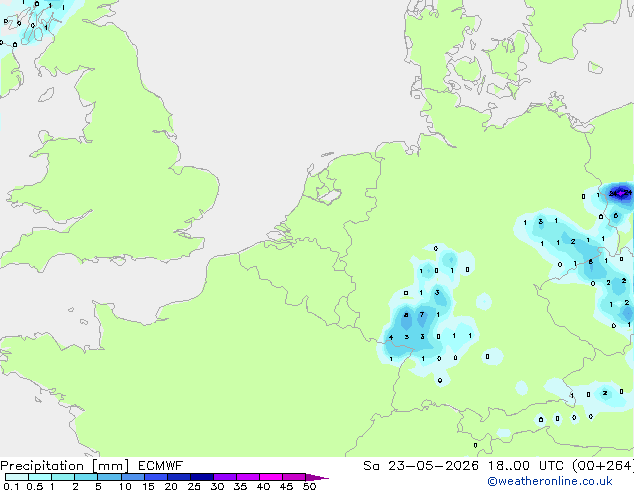634x490 pixels.
Task: Pick the 5 to 10 mm legend swatch
Action: [x=109, y=477]
